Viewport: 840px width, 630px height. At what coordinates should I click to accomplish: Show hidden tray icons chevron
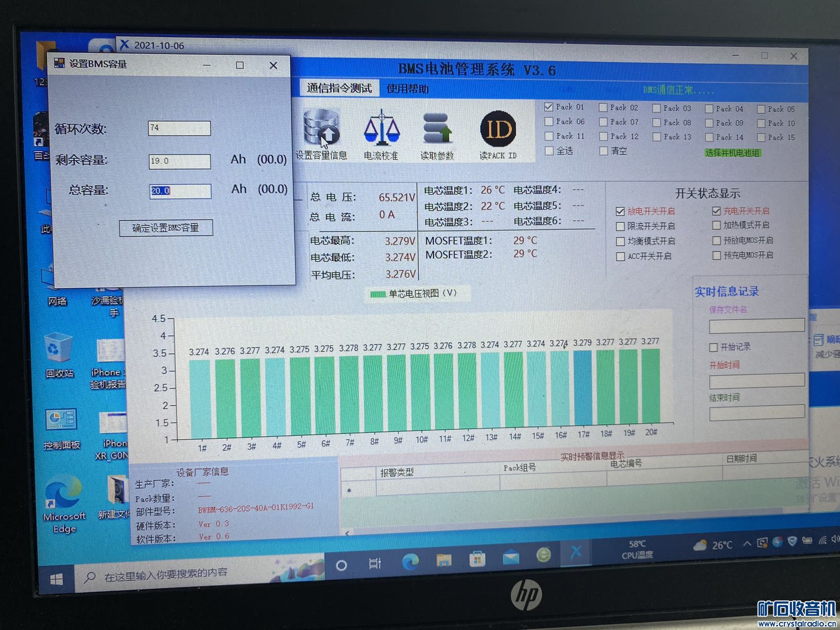pos(747,544)
